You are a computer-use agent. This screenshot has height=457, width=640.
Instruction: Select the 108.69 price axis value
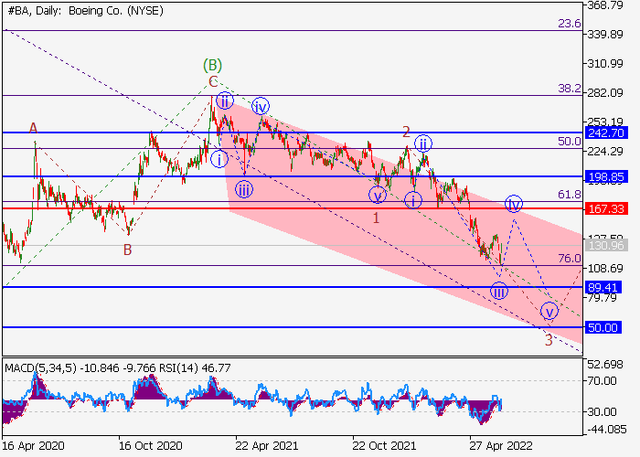tap(605, 268)
